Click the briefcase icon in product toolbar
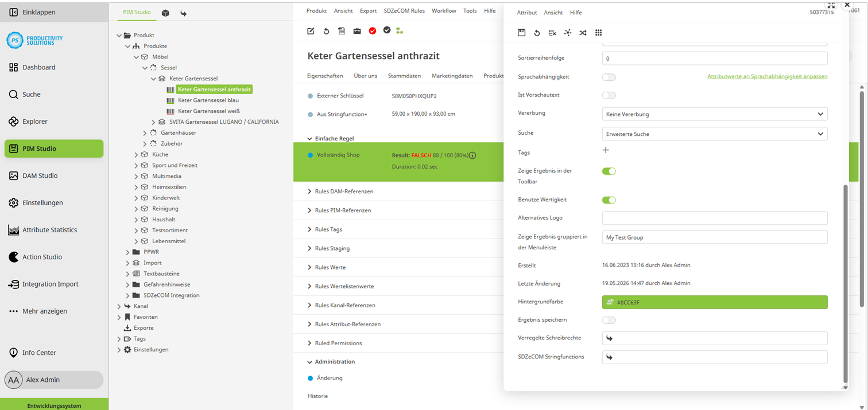 357,31
